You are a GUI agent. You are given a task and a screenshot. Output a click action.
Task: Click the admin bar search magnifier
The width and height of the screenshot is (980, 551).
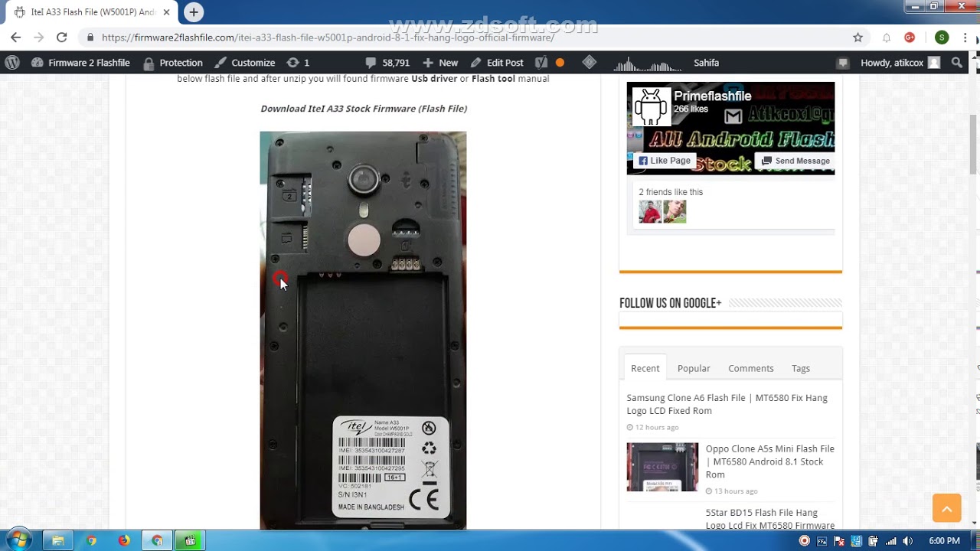click(957, 63)
